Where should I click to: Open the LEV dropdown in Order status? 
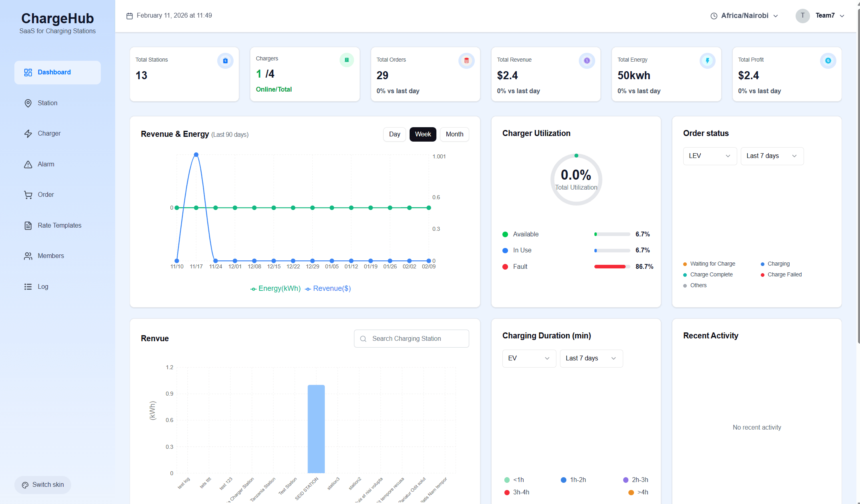(x=710, y=156)
